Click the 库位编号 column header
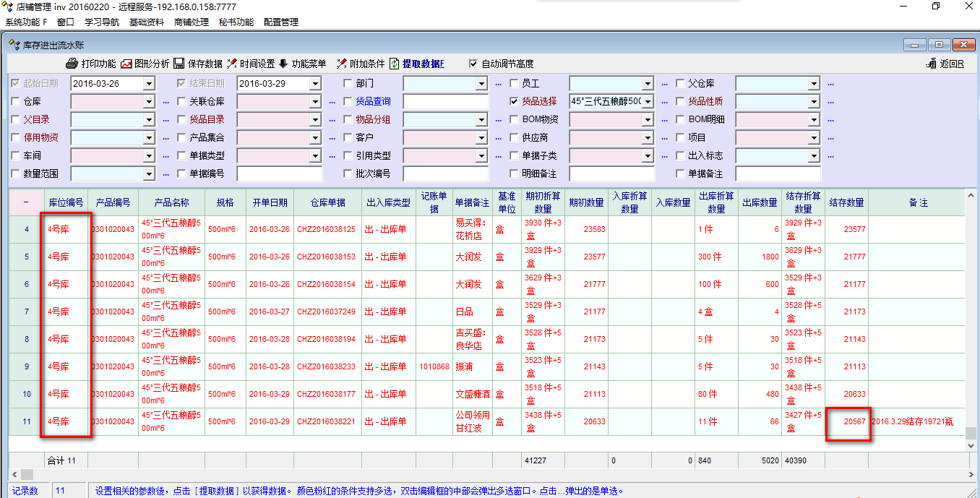The width and height of the screenshot is (980, 498). coord(66,202)
